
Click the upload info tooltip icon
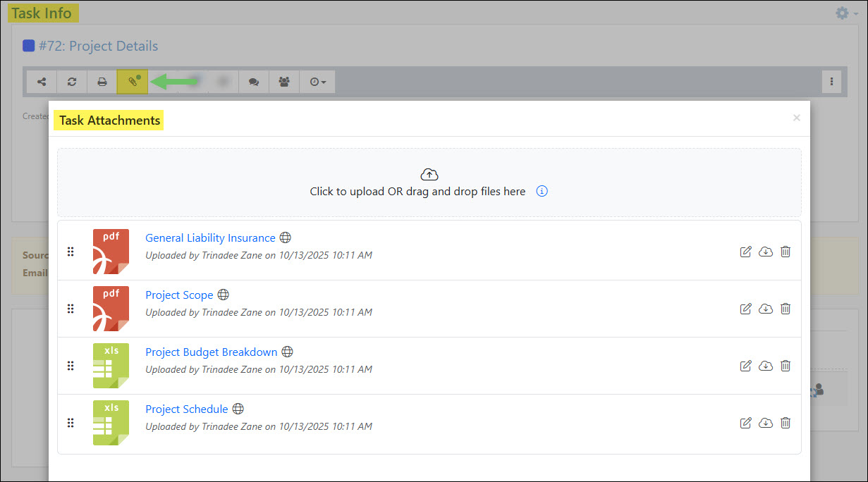542,191
